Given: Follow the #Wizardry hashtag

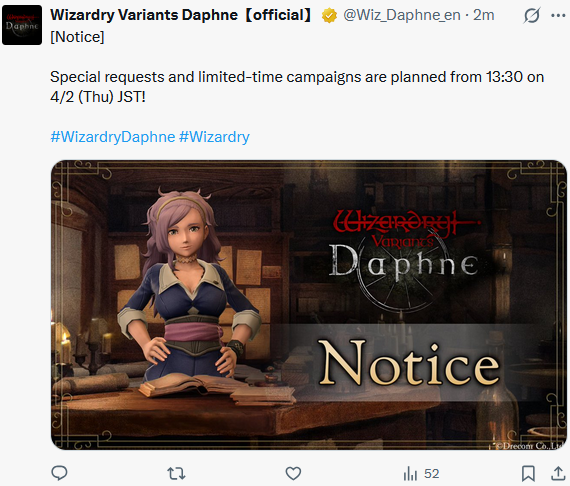Looking at the screenshot, I should tap(214, 137).
